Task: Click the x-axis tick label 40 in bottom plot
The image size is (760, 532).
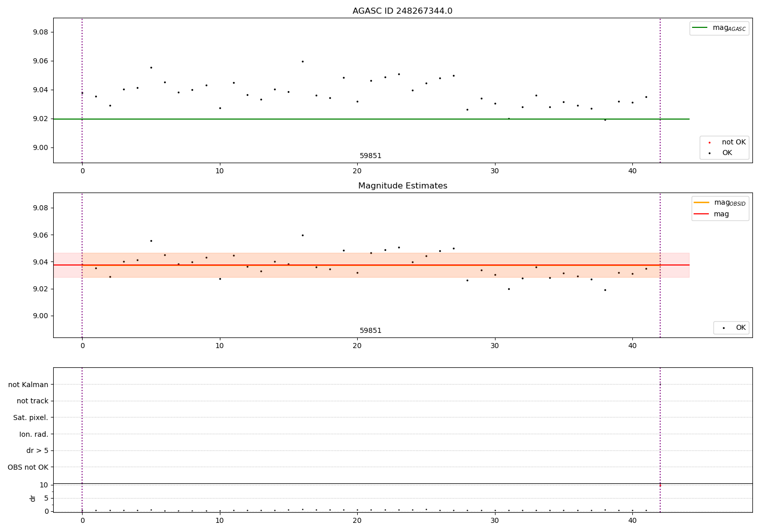Action: 632,520
